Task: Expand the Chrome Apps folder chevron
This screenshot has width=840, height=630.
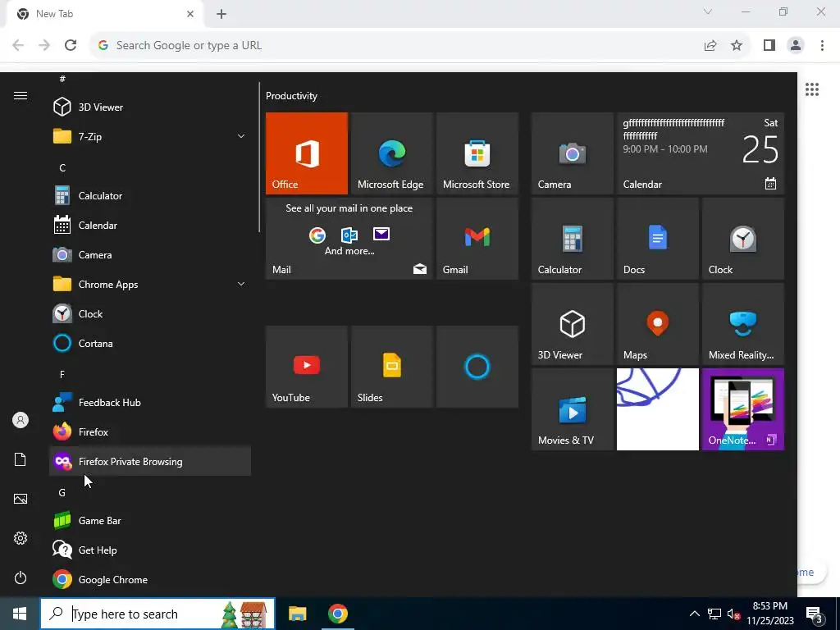Action: click(x=241, y=284)
